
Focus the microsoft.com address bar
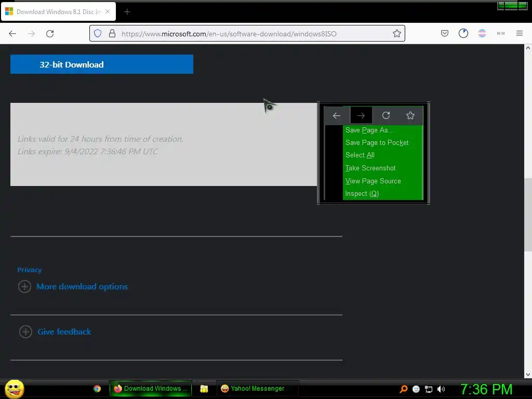247,34
